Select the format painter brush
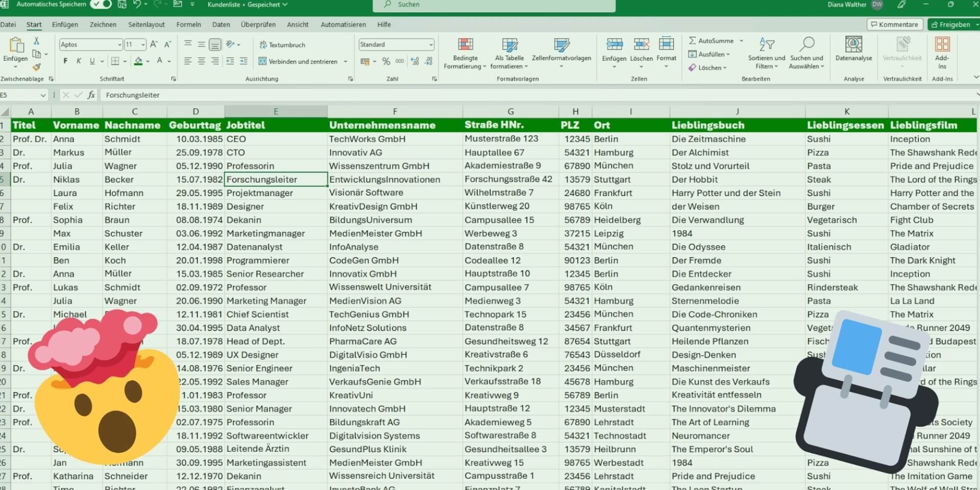The image size is (980, 490). (x=36, y=67)
